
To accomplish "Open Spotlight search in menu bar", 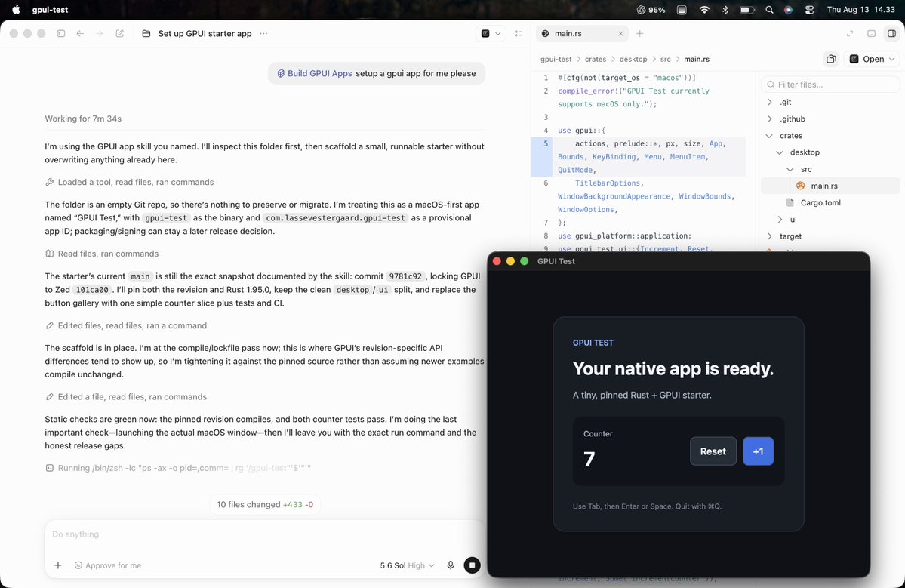I will coord(769,9).
